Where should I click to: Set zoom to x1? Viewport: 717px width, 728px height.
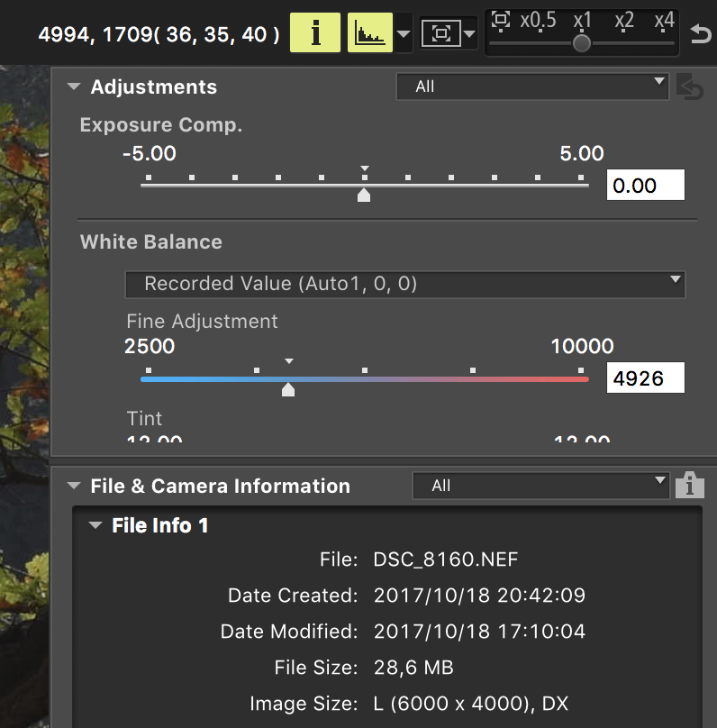pyautogui.click(x=582, y=22)
